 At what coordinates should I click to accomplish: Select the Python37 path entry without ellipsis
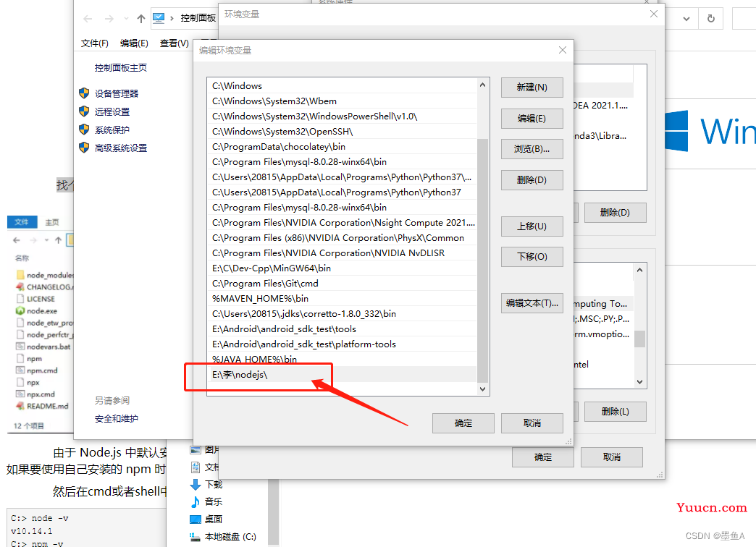point(342,192)
